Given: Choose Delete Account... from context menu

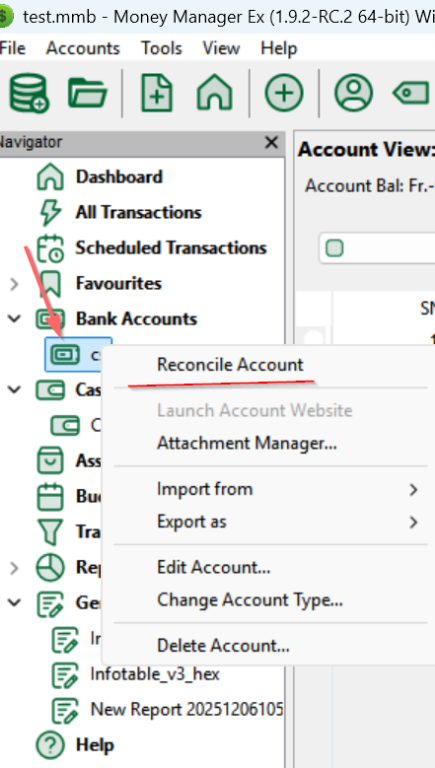Looking at the screenshot, I should (x=223, y=646).
